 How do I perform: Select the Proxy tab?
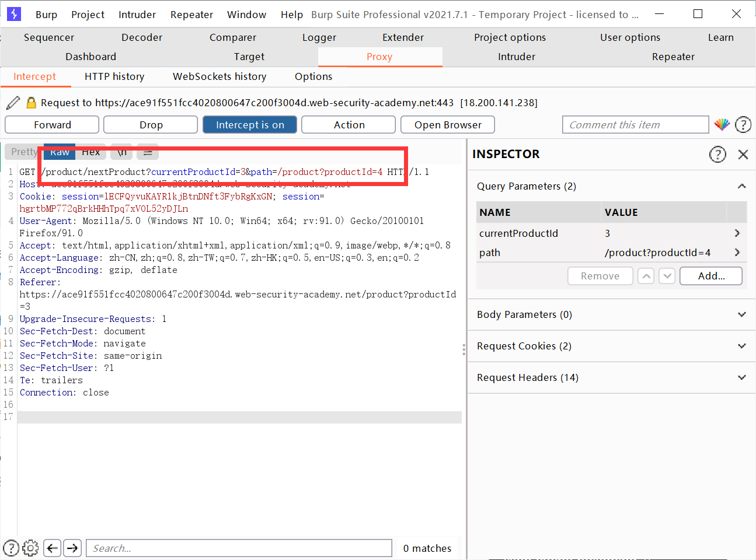click(379, 57)
